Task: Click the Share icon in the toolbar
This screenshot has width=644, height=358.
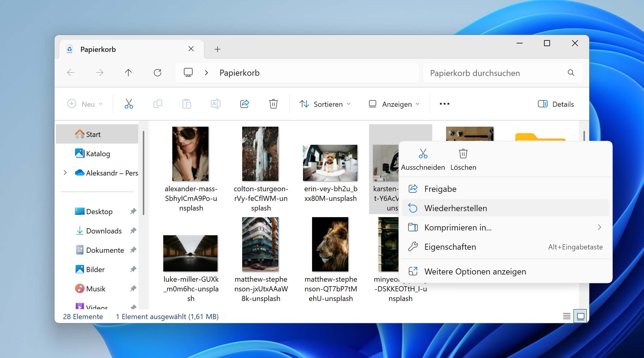Action: pyautogui.click(x=244, y=104)
